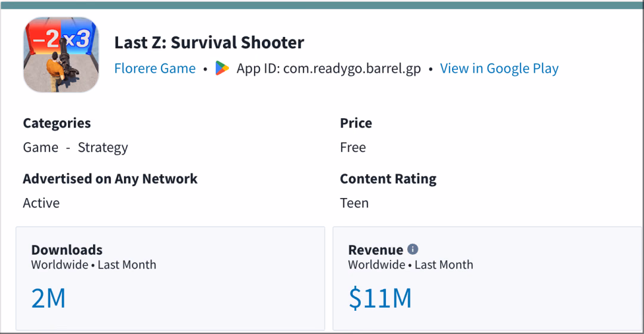This screenshot has height=334, width=644.
Task: Click the Google Play store logo icon
Action: point(222,68)
